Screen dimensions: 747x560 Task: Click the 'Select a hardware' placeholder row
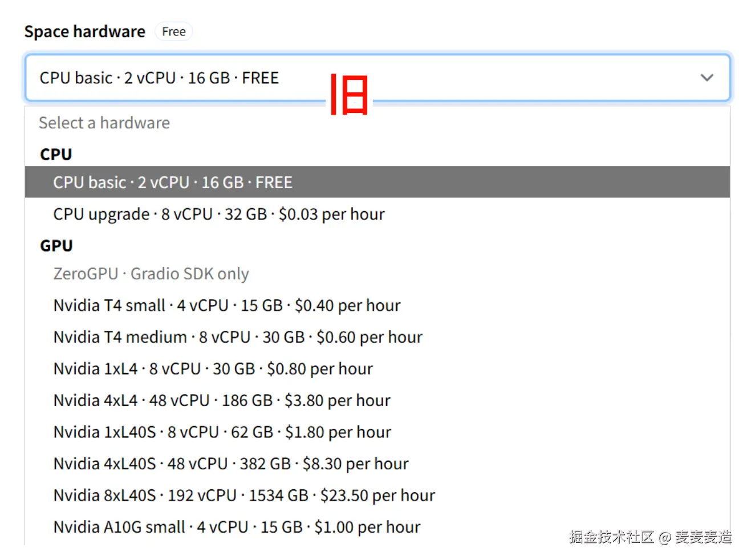point(377,123)
